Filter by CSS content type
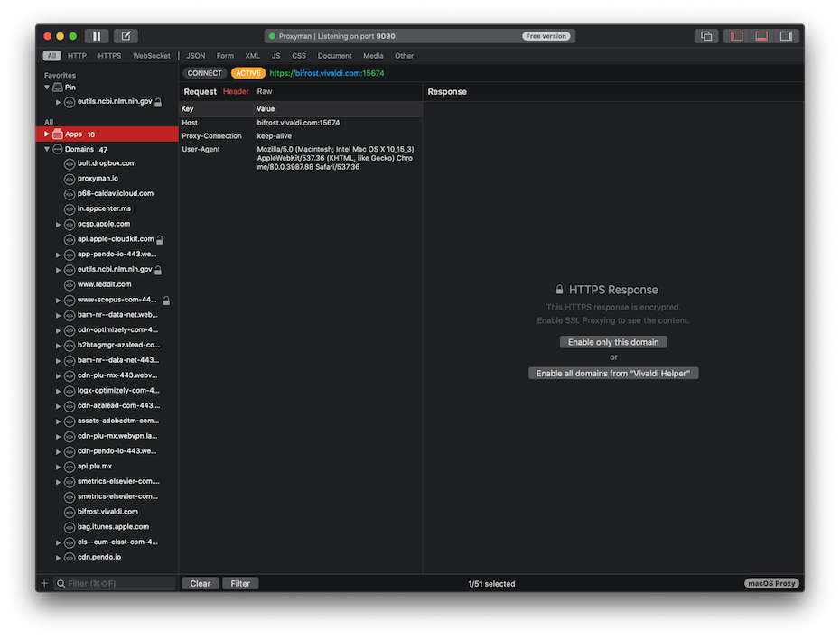840x639 pixels. [x=299, y=56]
